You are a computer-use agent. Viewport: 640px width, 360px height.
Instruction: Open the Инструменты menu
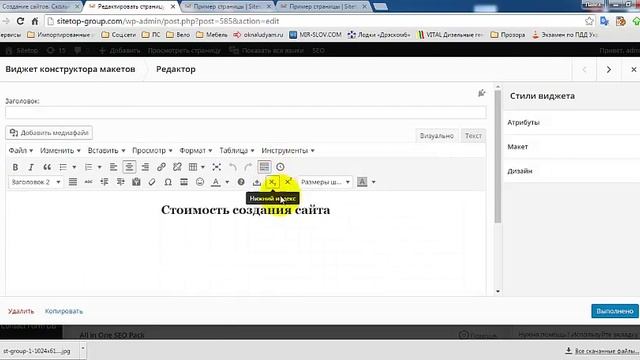tap(288, 151)
